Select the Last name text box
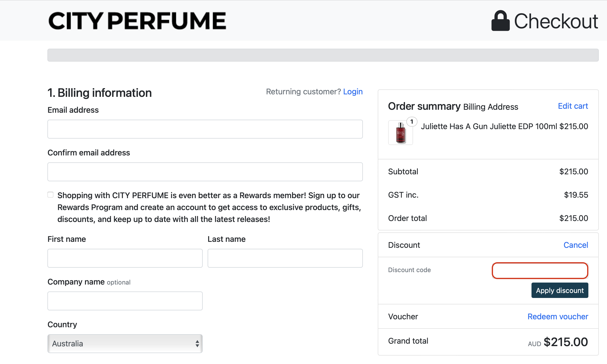The width and height of the screenshot is (607, 364). pyautogui.click(x=285, y=258)
